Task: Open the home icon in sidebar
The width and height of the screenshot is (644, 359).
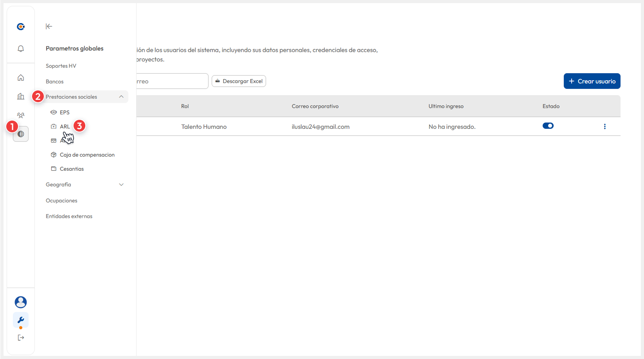Action: [21, 78]
